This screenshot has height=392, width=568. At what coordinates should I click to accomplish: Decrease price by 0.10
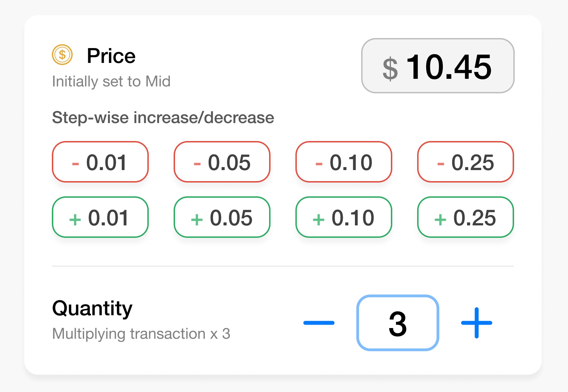tap(344, 162)
